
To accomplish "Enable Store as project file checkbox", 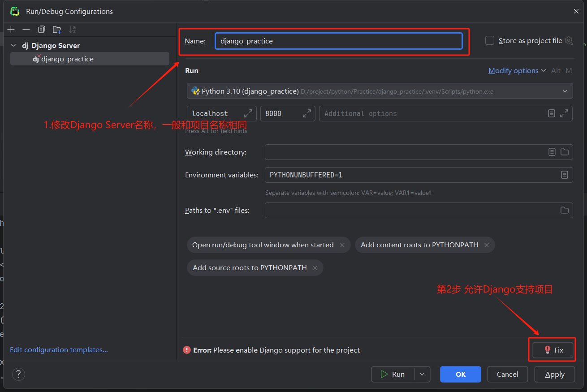I will point(490,41).
